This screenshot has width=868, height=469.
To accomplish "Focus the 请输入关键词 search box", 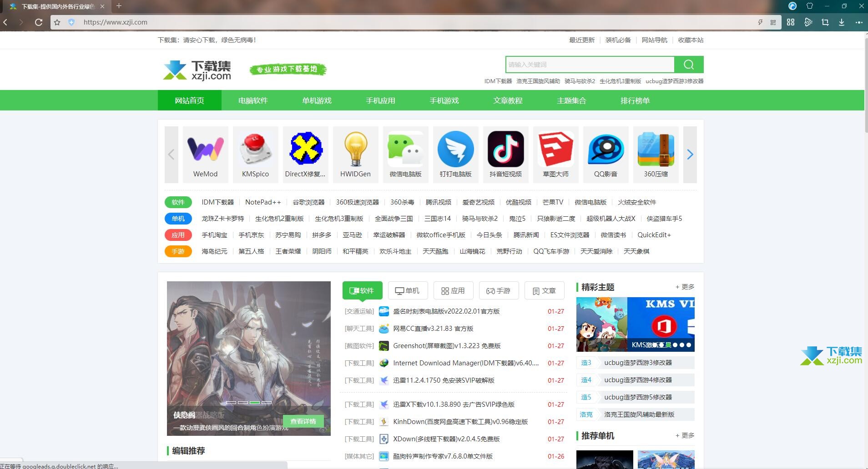I will pyautogui.click(x=590, y=65).
